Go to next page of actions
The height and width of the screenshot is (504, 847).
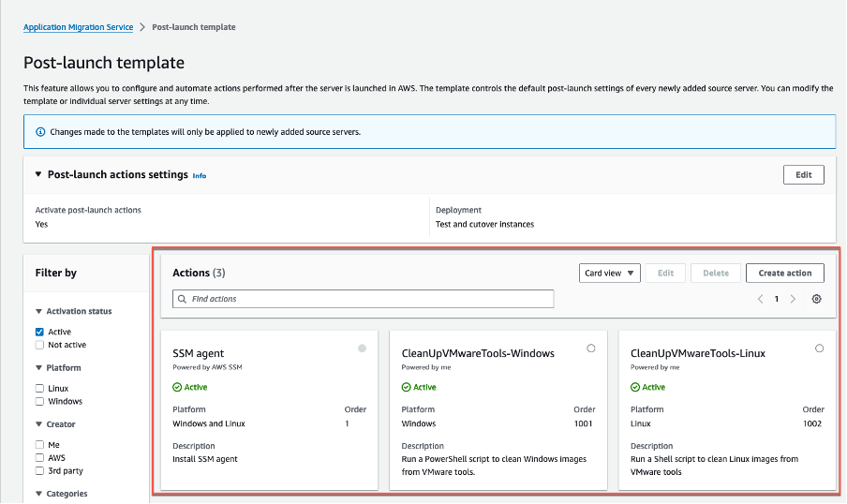point(793,299)
